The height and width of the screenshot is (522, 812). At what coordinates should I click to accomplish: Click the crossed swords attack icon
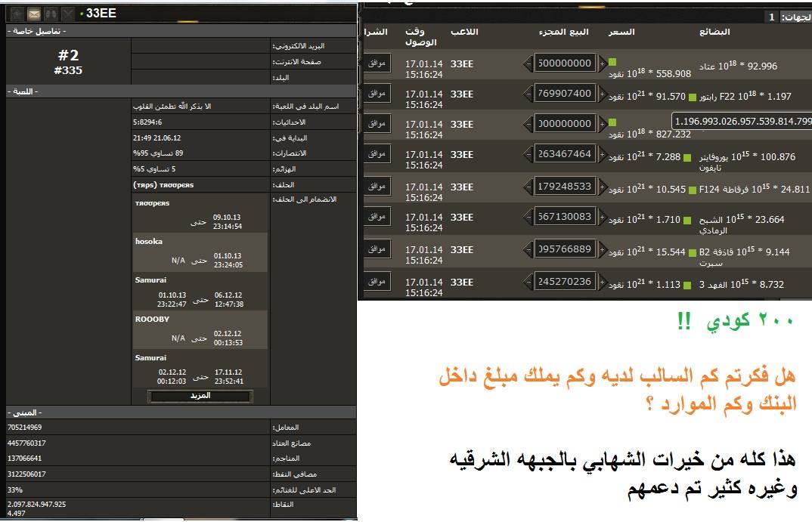pyautogui.click(x=68, y=14)
